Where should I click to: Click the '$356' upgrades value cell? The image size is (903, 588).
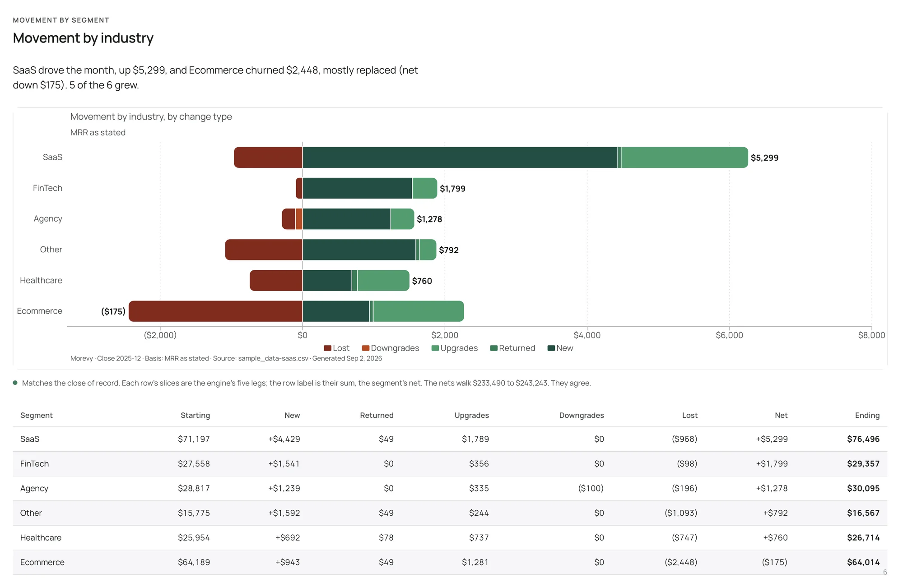pos(479,464)
